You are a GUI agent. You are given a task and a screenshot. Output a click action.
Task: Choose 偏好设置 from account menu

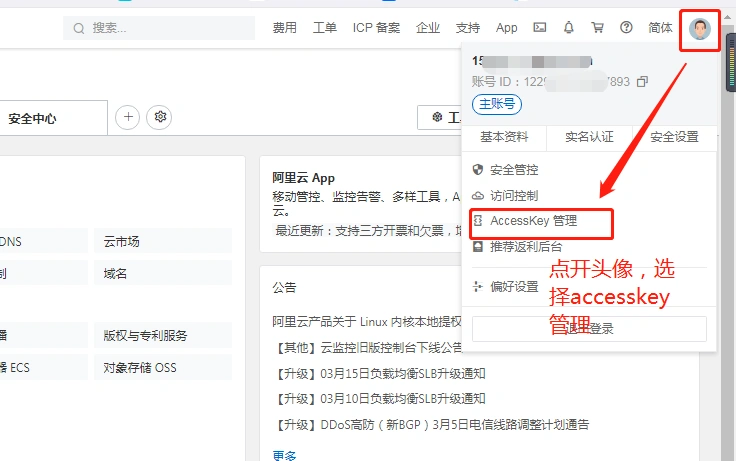click(x=514, y=286)
